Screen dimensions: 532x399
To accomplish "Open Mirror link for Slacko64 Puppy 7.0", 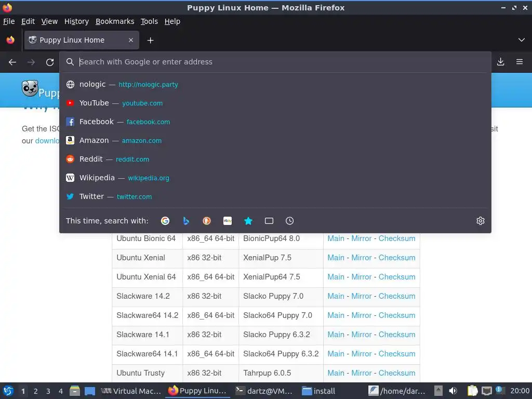I will (x=362, y=315).
